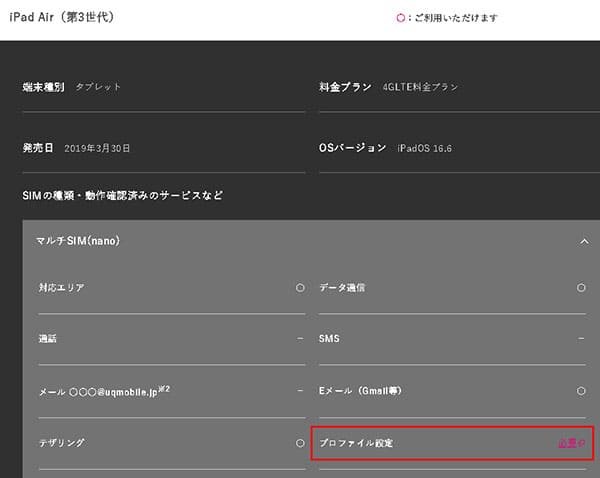Viewport: 600px width, 478px height.
Task: Select the 端末種別 label
Action: click(43, 87)
